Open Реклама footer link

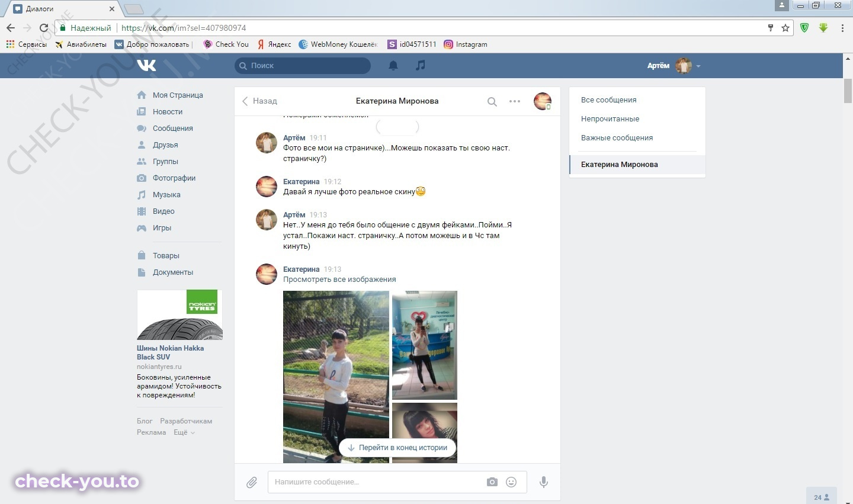click(151, 432)
